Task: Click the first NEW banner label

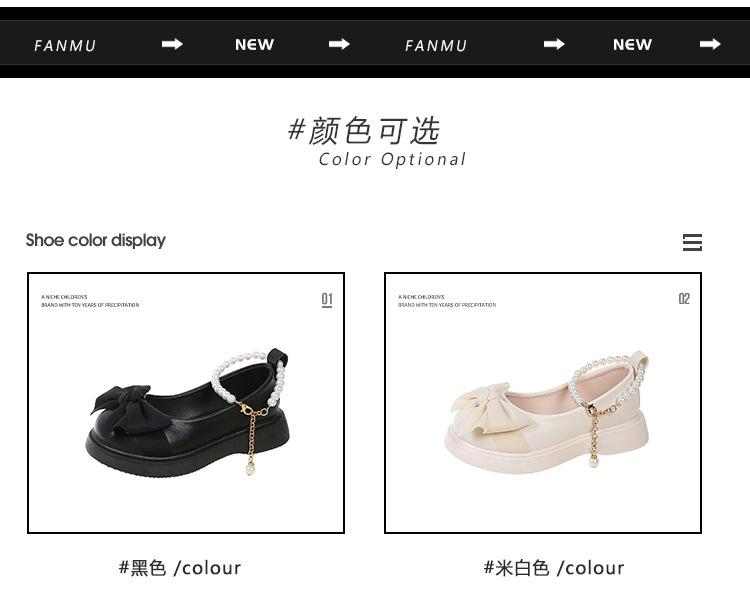Action: [254, 44]
